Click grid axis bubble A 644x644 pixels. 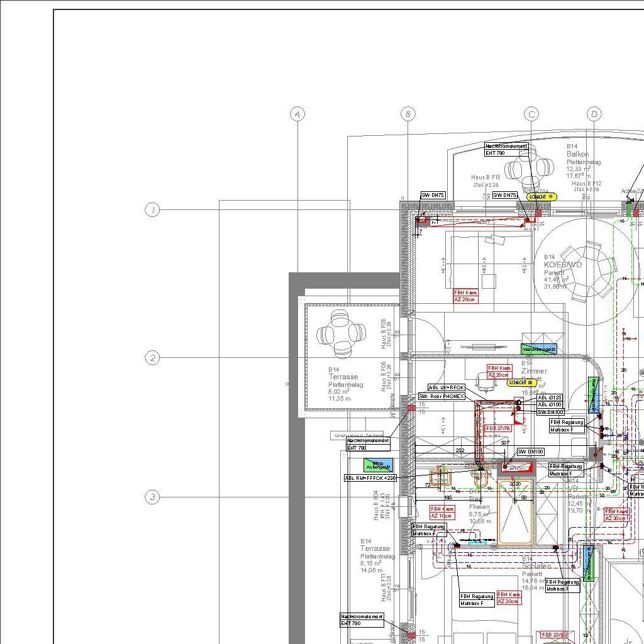[x=297, y=114]
